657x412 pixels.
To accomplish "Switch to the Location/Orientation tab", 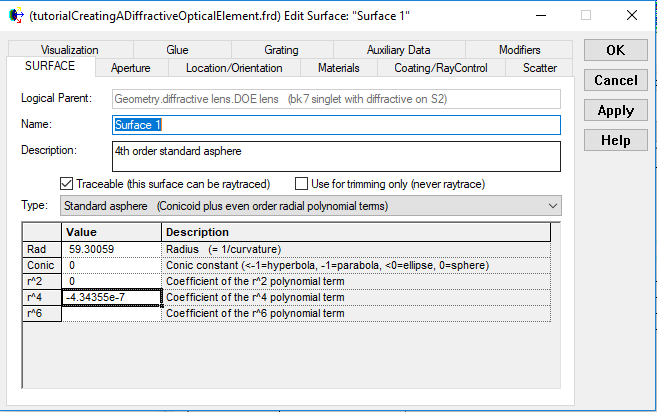I will pos(234,68).
